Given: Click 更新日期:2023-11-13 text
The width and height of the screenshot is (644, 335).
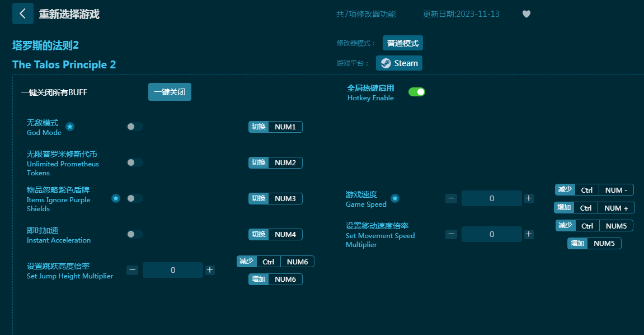Looking at the screenshot, I should 461,14.
